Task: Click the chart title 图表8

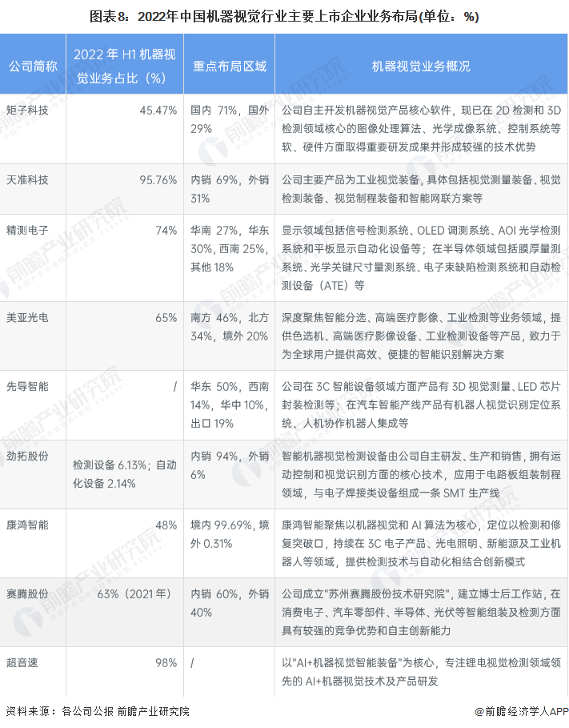Action: pyautogui.click(x=284, y=17)
